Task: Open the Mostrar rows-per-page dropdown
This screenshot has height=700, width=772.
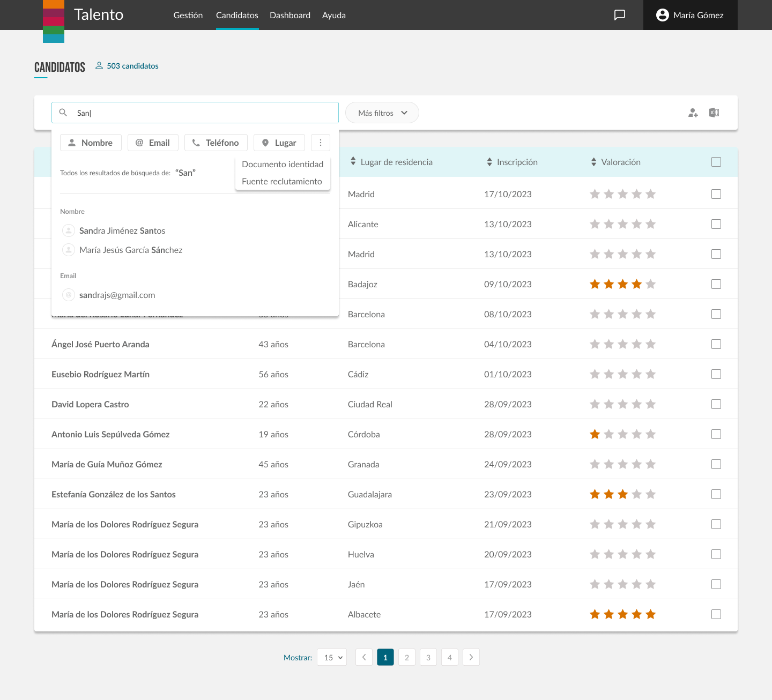Action: click(x=332, y=657)
